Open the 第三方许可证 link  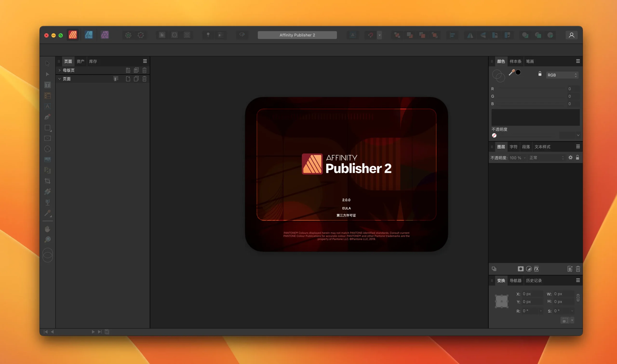click(x=346, y=215)
